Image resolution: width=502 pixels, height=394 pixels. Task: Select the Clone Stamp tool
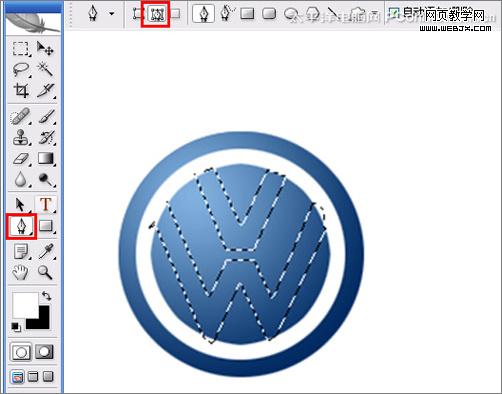pos(21,137)
